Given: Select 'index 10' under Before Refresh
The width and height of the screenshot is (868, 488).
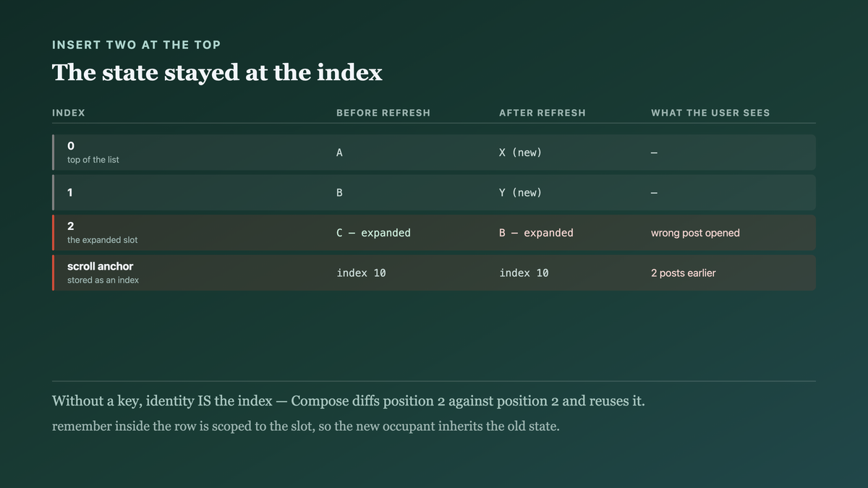Looking at the screenshot, I should [x=361, y=273].
